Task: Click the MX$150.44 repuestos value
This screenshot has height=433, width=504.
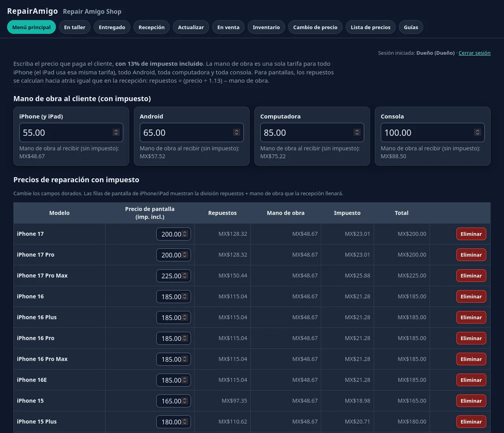Action: pyautogui.click(x=233, y=276)
